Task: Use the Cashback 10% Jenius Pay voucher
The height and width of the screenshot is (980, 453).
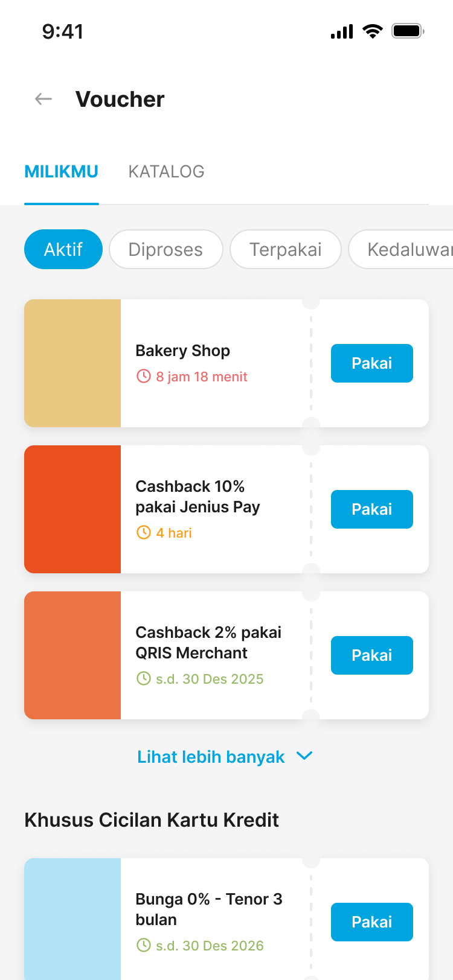Action: tap(371, 509)
